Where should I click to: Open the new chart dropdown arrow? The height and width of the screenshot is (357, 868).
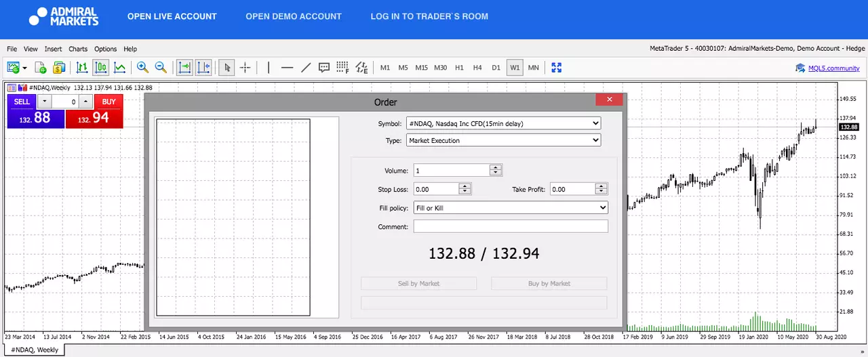[x=25, y=68]
